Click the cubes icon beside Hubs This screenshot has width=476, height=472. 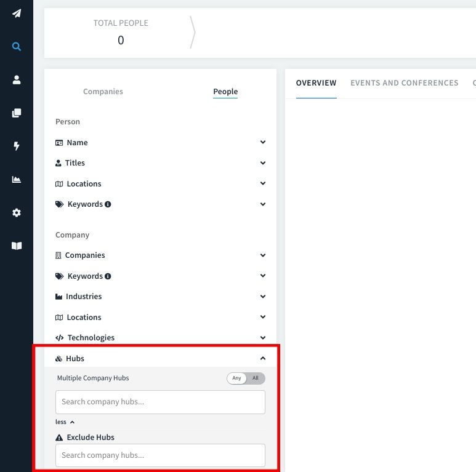pos(59,359)
